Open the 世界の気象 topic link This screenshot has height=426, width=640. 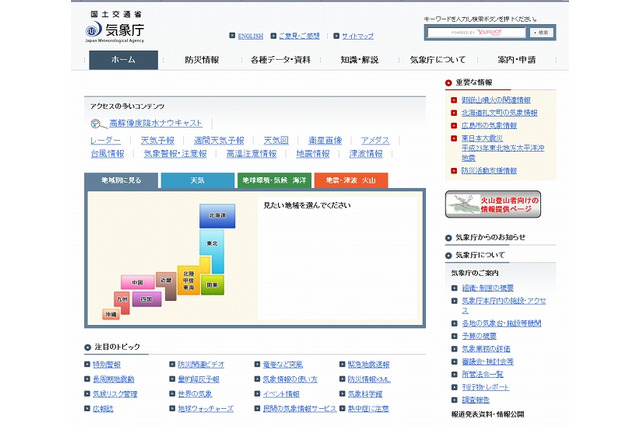pos(195,394)
